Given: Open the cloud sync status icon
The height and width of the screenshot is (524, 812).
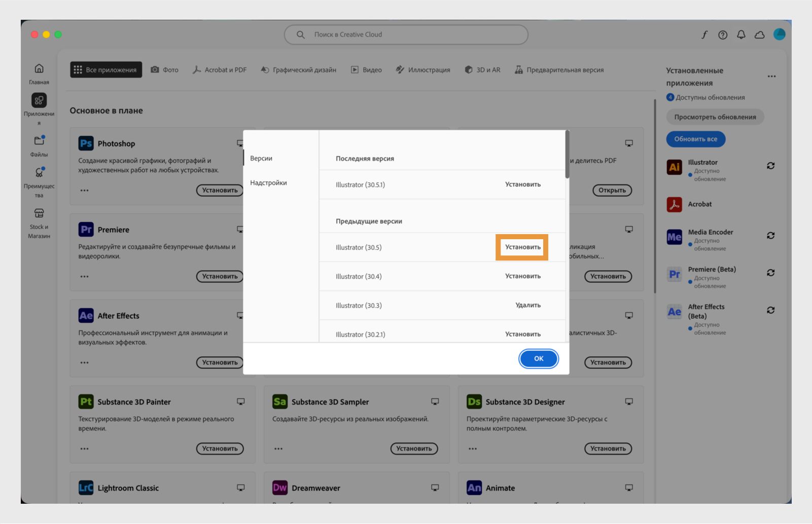Looking at the screenshot, I should (x=759, y=34).
